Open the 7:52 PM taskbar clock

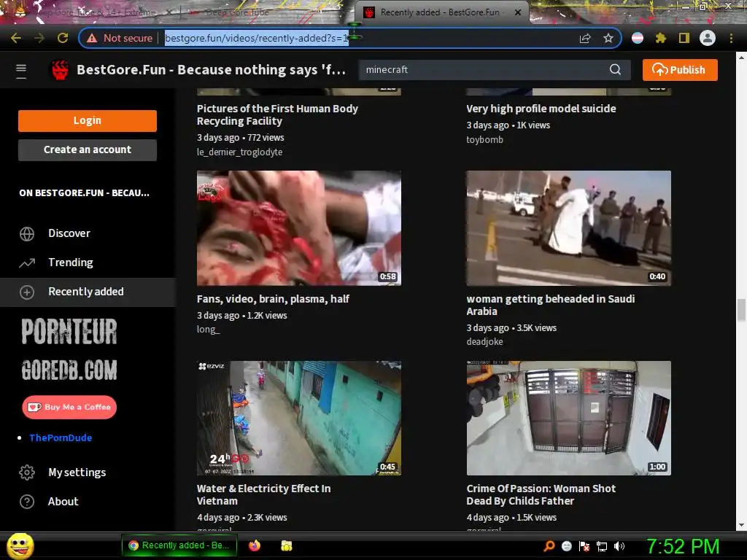pyautogui.click(x=683, y=546)
